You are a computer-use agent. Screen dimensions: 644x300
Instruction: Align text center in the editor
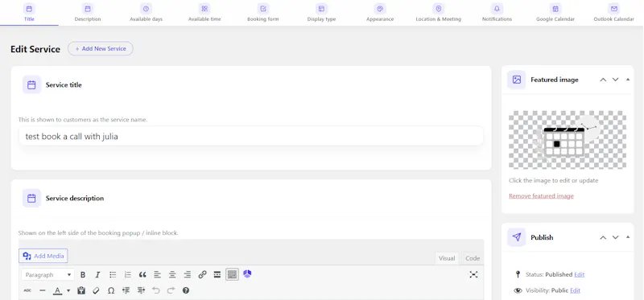tap(172, 274)
